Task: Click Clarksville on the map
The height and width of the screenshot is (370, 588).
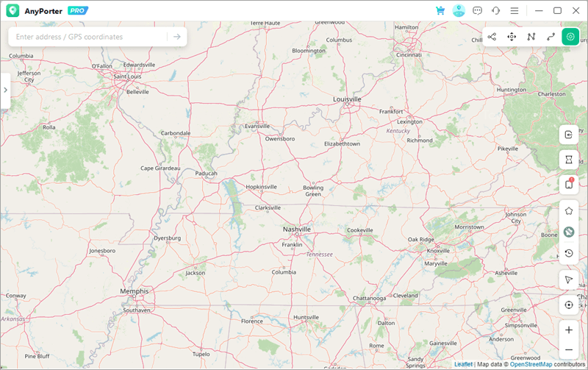Action: click(268, 208)
